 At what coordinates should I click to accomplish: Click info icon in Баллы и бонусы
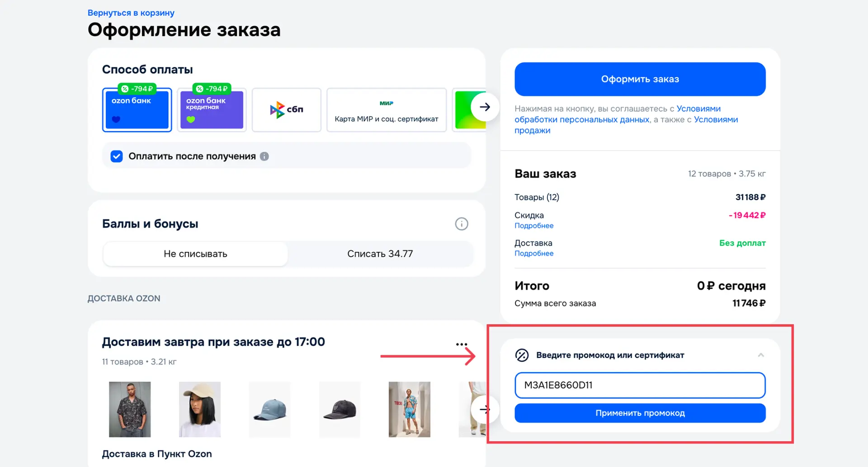tap(461, 224)
